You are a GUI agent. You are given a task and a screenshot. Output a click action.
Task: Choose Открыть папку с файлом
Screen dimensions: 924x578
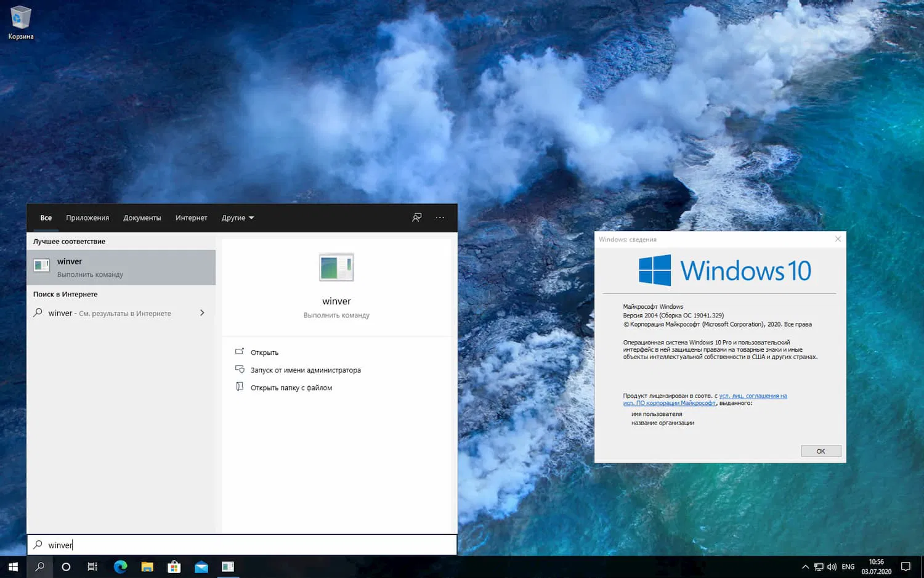point(291,388)
